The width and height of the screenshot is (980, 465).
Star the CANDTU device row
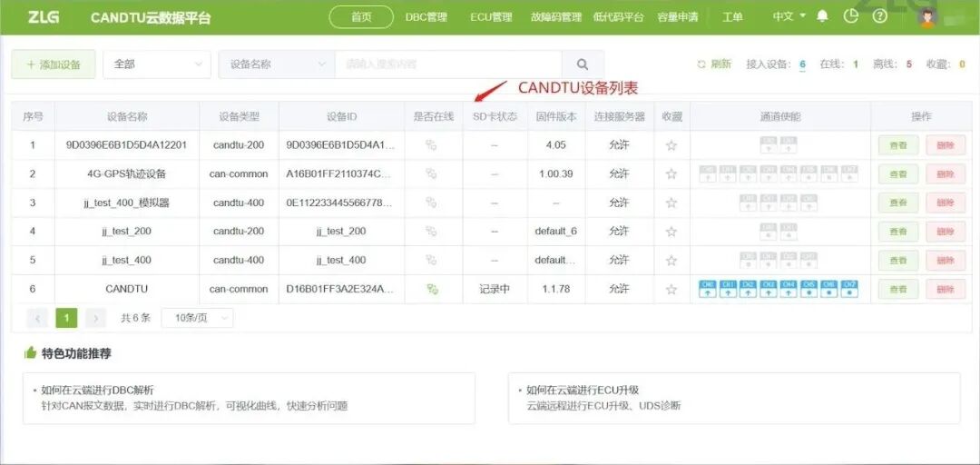click(671, 289)
